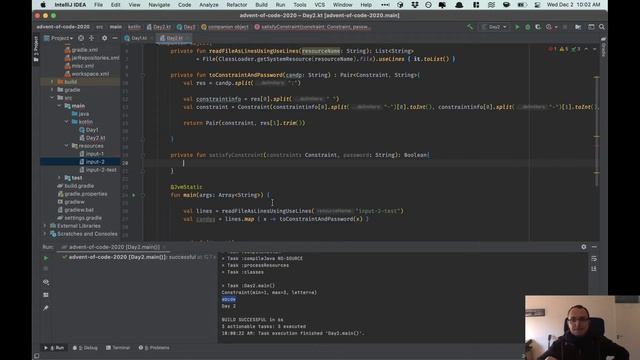This screenshot has height=360, width=640.
Task: Click the IntelliJ IDEA app menu
Action: click(70, 5)
